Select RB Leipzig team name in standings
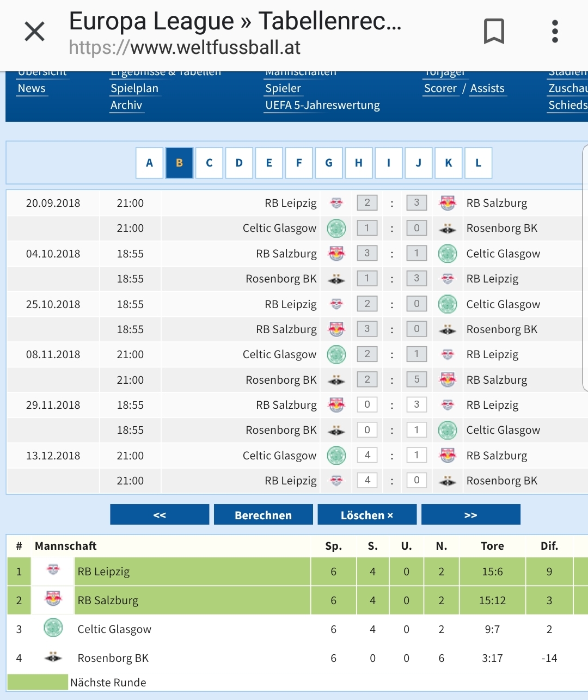Viewport: 588px width, 700px height. pos(103,572)
